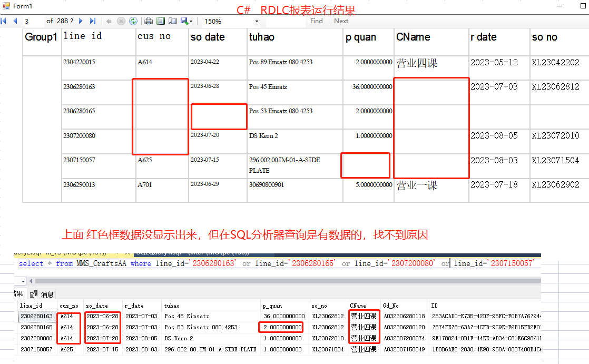
Task: Go to the previous report page
Action: click(x=16, y=21)
